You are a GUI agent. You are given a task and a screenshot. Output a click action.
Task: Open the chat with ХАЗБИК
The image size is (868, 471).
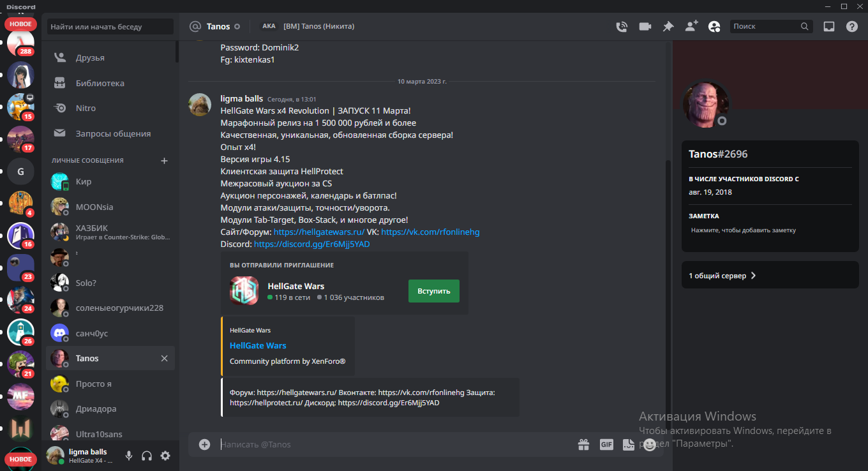(110, 232)
